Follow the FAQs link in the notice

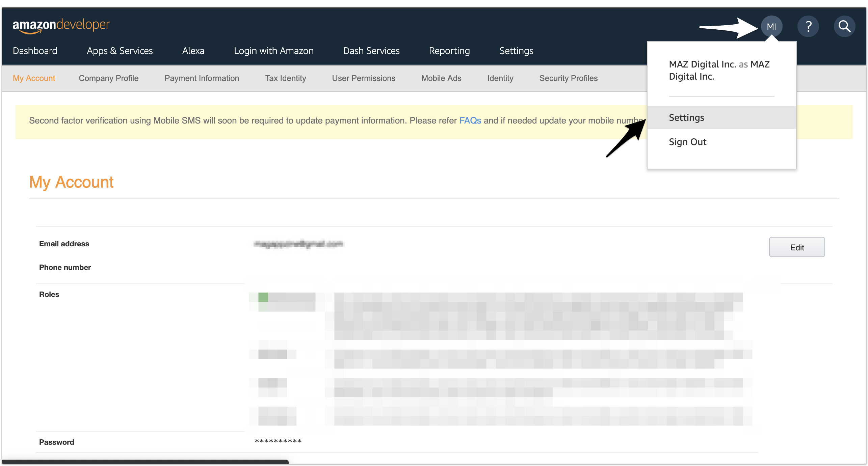(x=470, y=120)
